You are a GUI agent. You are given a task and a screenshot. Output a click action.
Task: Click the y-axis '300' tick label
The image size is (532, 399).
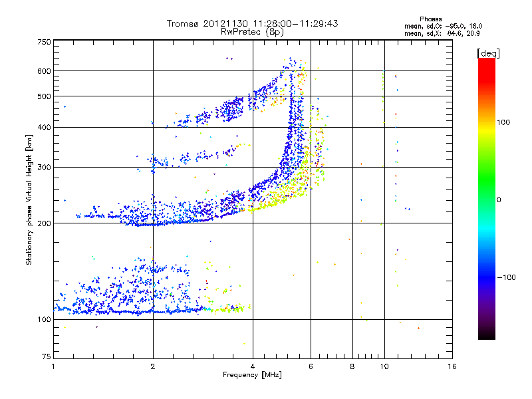(44, 168)
